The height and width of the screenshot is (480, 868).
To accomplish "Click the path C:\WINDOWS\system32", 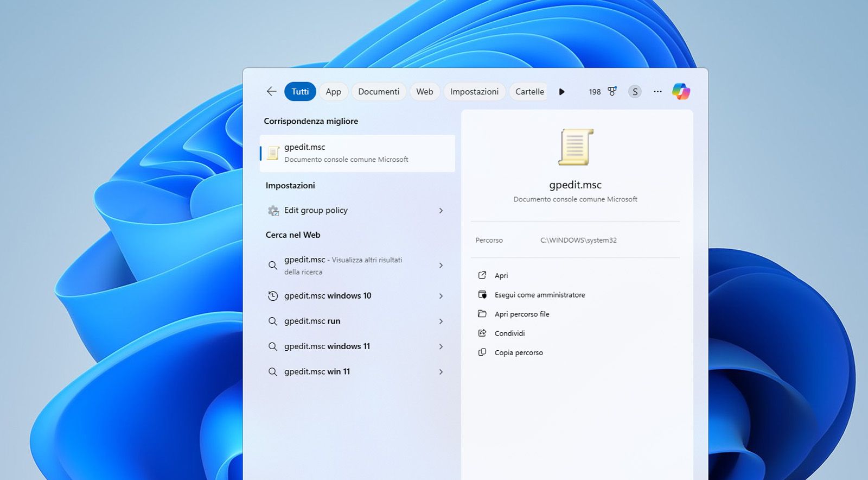I will point(578,240).
